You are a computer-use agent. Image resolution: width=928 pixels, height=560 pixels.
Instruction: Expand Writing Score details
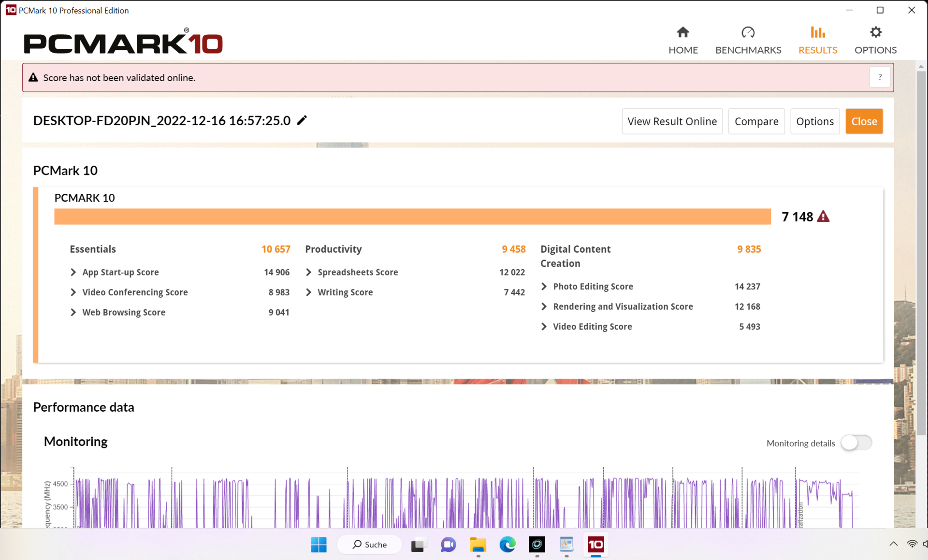[309, 292]
